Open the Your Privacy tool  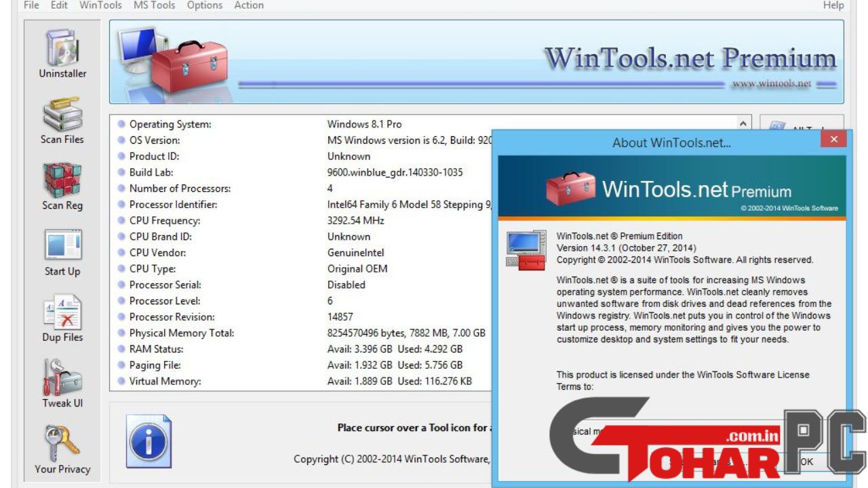coord(62,450)
